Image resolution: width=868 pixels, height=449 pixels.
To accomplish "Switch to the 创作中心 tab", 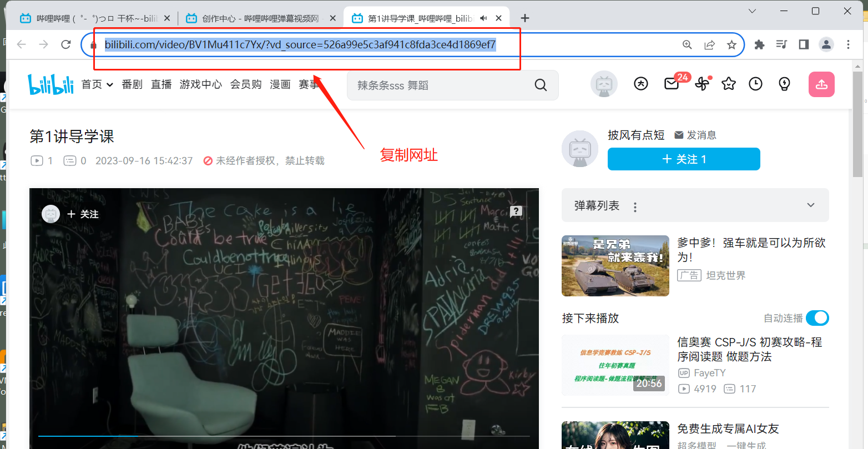I will tap(261, 18).
